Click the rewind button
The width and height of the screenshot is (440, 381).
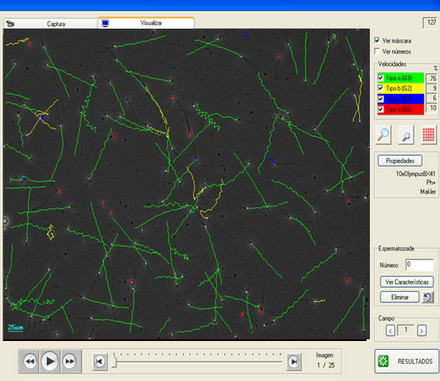[30, 361]
